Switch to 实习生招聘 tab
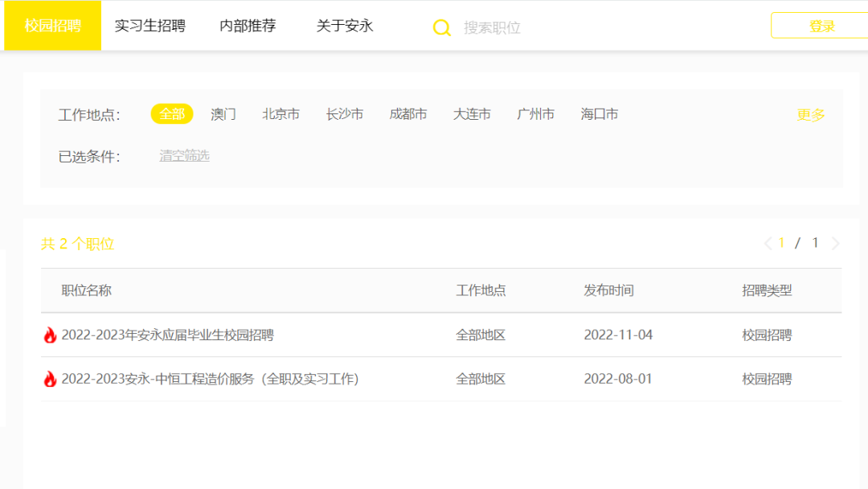The image size is (868, 489). (x=150, y=26)
